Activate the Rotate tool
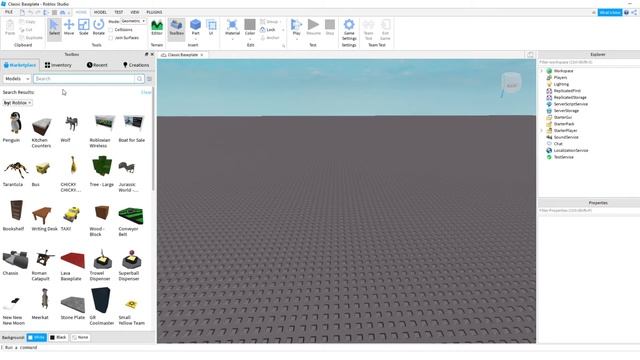640x360 pixels. (98, 27)
